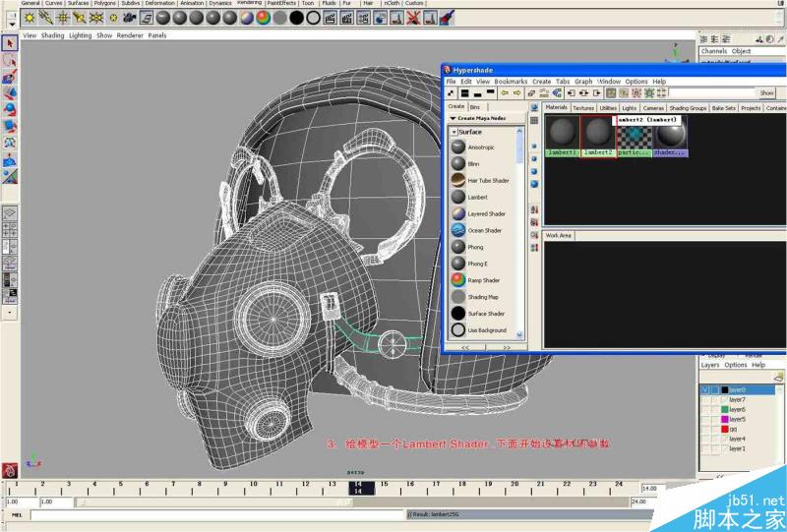Pick the Ramp Shader node
The image size is (787, 532).
click(458, 280)
